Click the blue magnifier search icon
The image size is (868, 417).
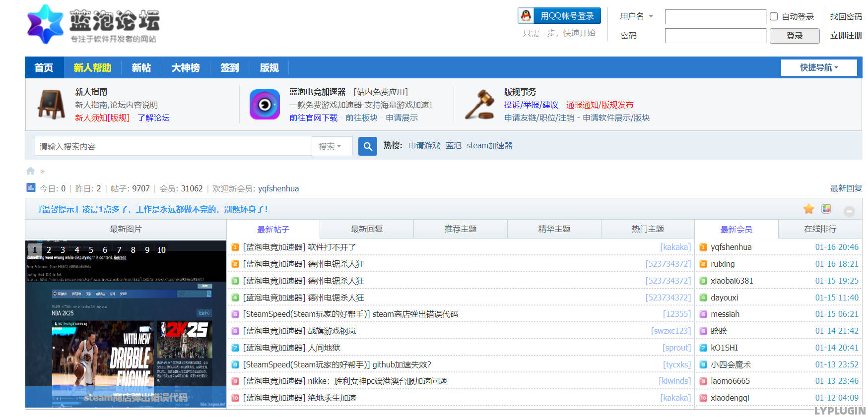tap(368, 146)
